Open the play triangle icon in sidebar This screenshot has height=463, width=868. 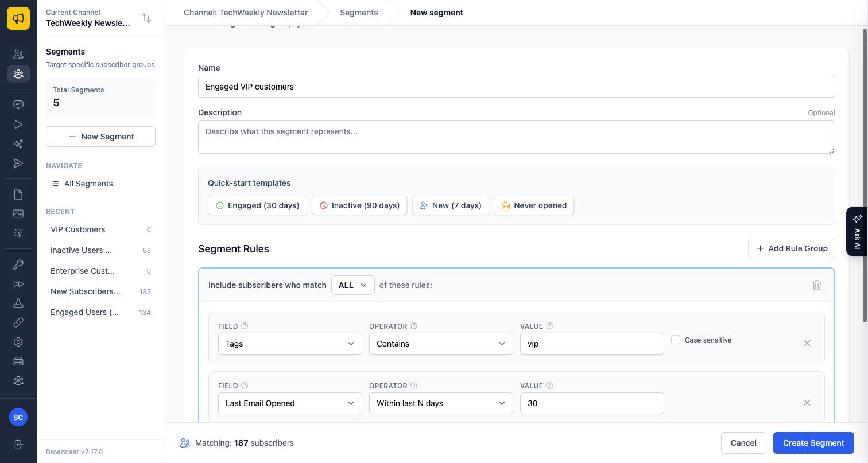click(x=18, y=124)
